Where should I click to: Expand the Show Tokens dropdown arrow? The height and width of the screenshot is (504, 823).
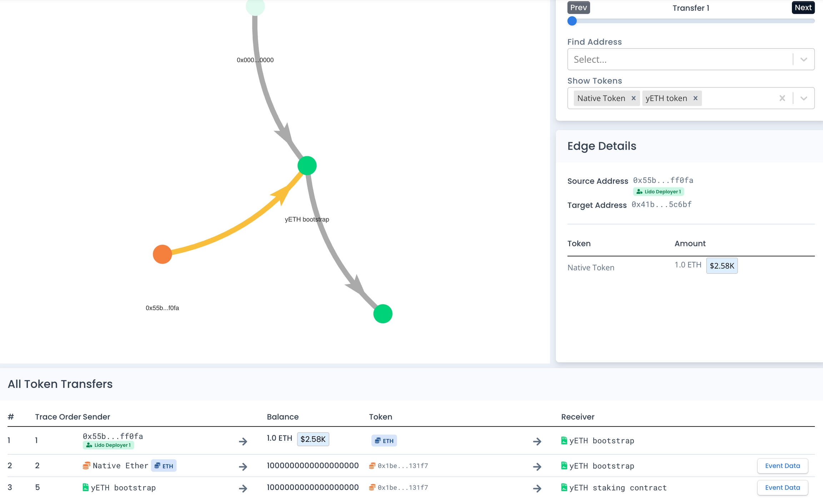[804, 98]
